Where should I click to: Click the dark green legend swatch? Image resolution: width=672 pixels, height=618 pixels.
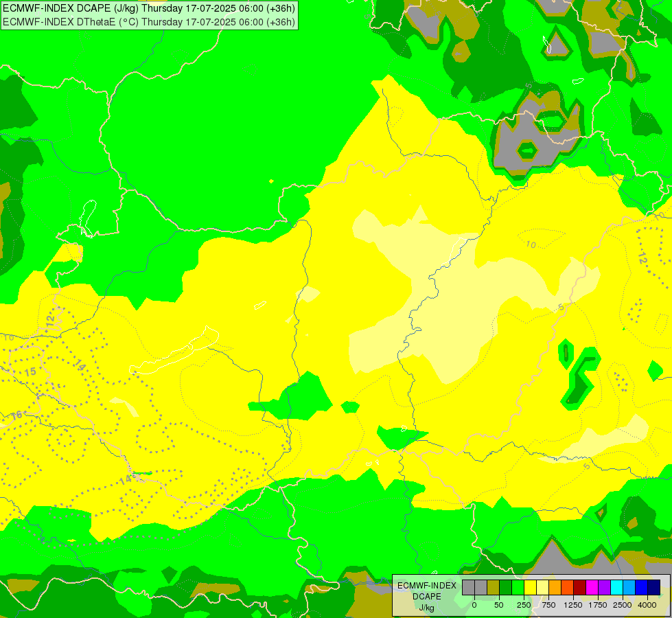click(506, 588)
